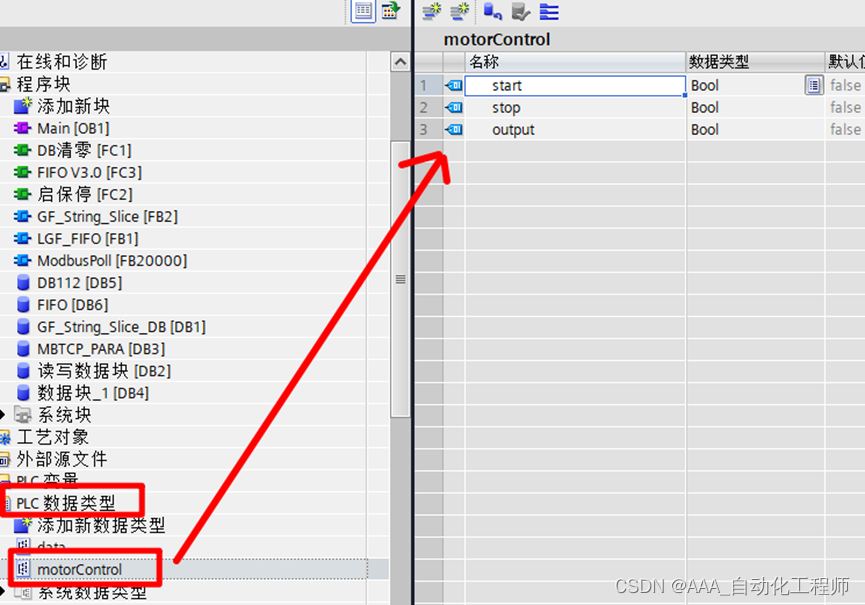This screenshot has width=865, height=605.
Task: Open the data type picker button for start
Action: (814, 85)
